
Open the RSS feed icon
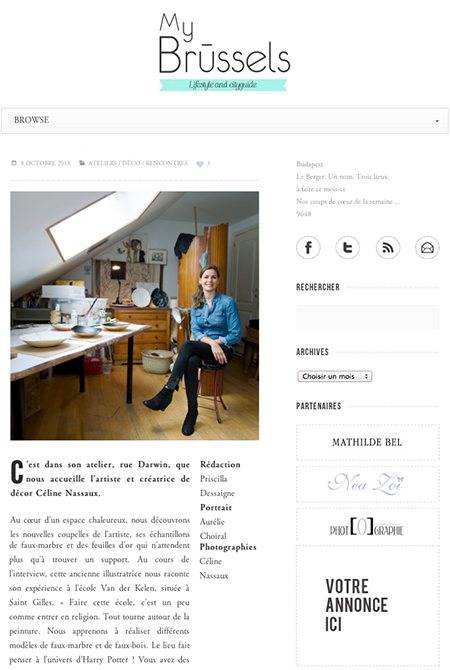click(388, 247)
